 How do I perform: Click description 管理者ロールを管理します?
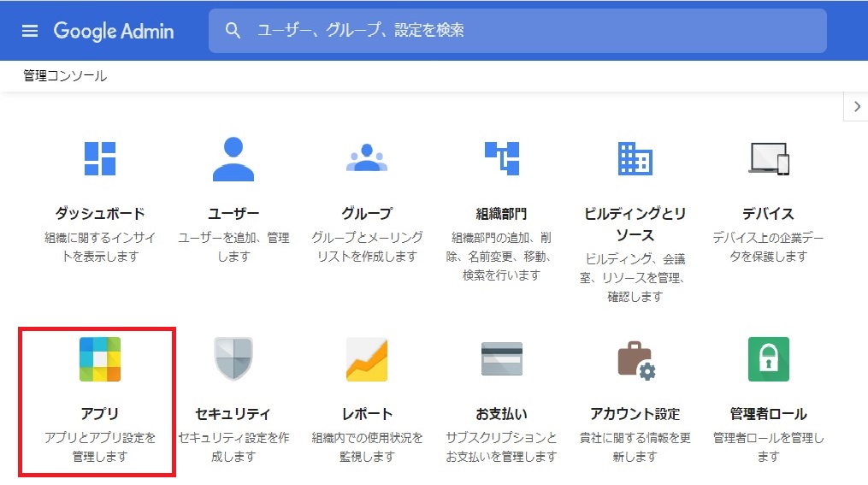click(768, 447)
